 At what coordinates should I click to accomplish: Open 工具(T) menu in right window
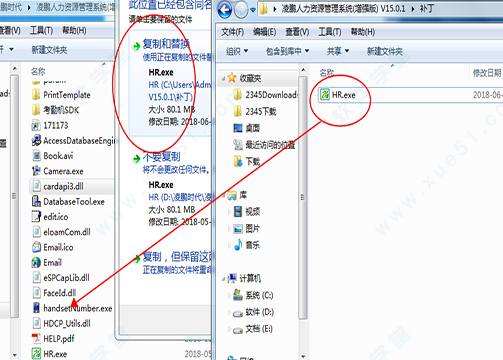[x=330, y=32]
